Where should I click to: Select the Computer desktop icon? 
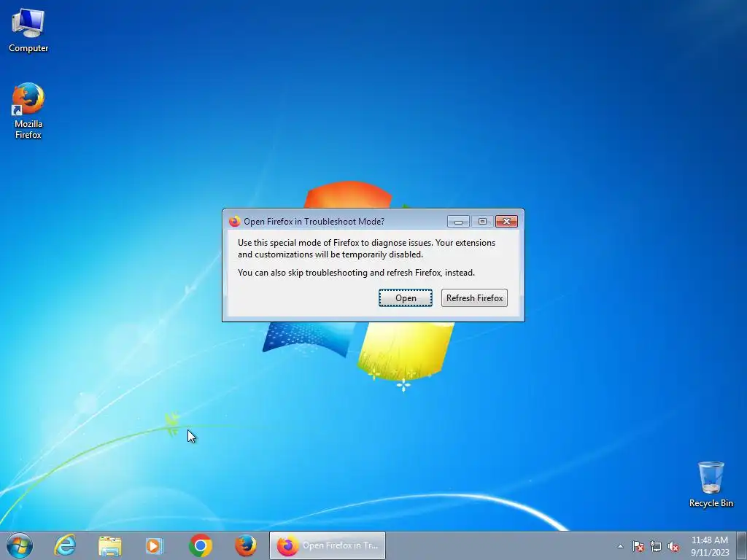tap(28, 31)
